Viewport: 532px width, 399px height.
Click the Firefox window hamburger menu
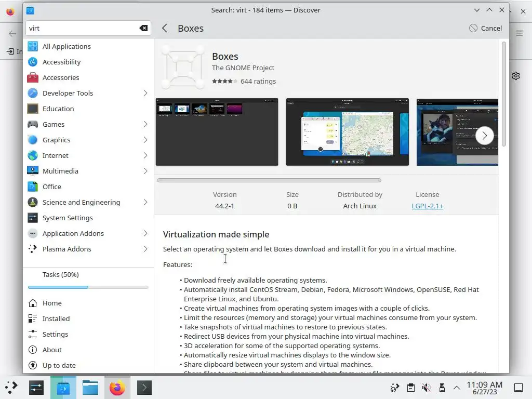(520, 33)
